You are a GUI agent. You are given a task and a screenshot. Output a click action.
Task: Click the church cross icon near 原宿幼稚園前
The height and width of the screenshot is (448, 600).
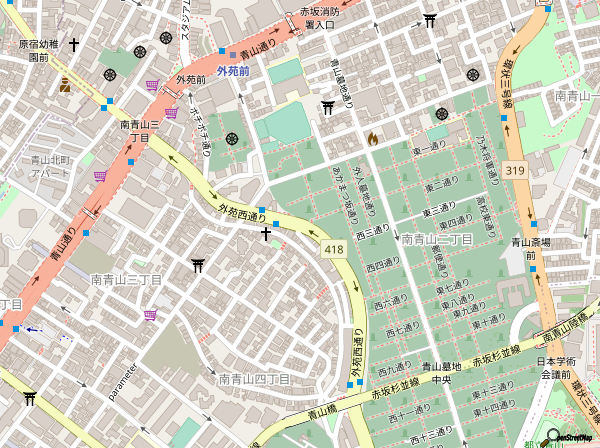[73, 45]
